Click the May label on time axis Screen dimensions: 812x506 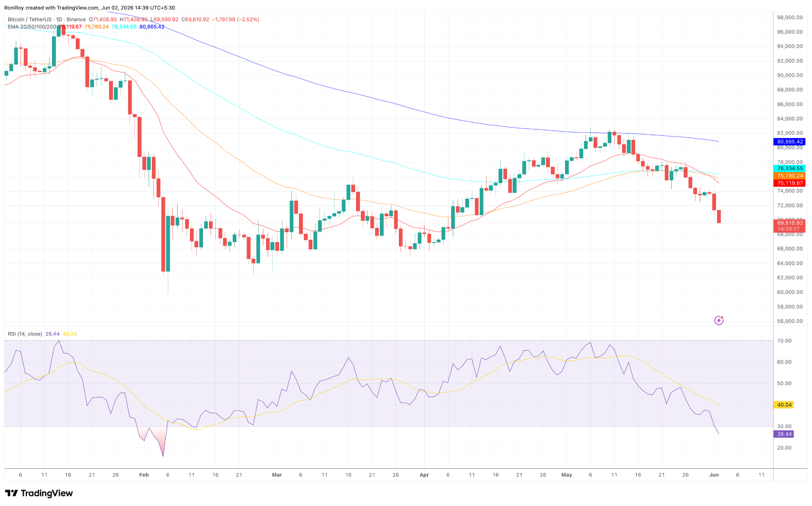567,475
